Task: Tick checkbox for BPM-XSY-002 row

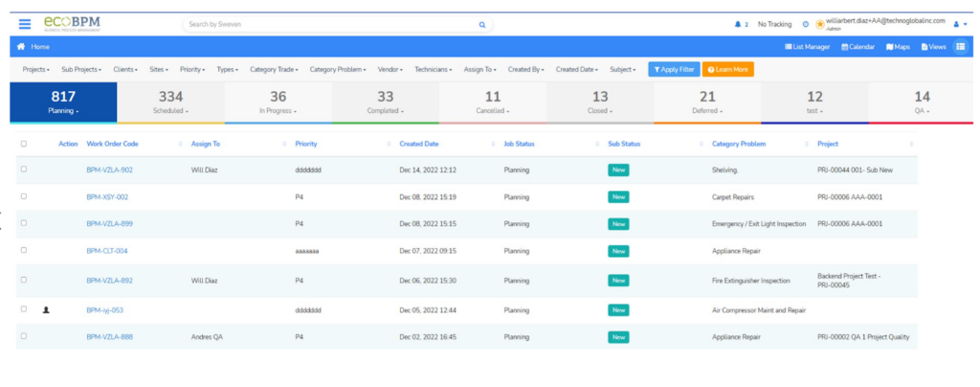Action: pos(24,195)
